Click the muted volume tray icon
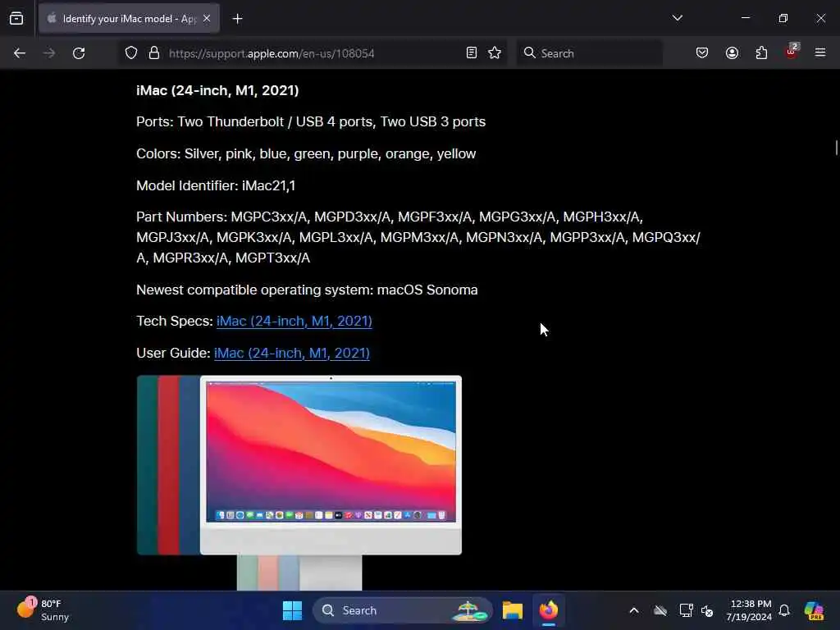 (707, 610)
